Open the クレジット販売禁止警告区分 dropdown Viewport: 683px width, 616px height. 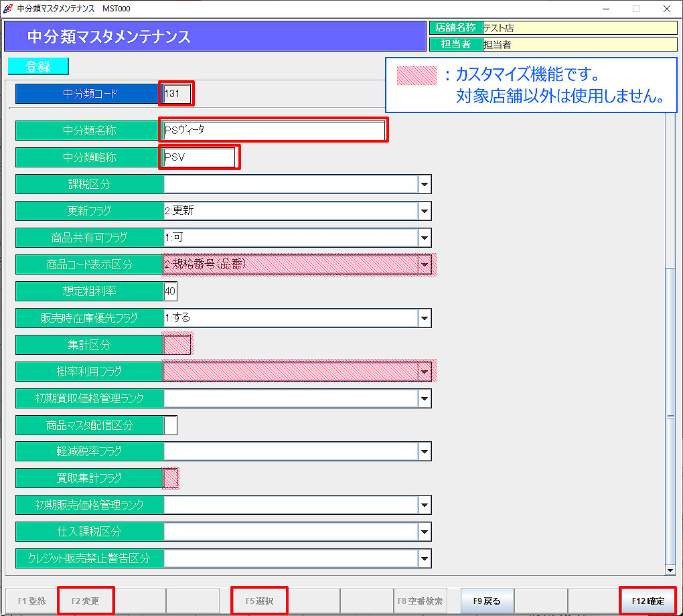tap(425, 558)
